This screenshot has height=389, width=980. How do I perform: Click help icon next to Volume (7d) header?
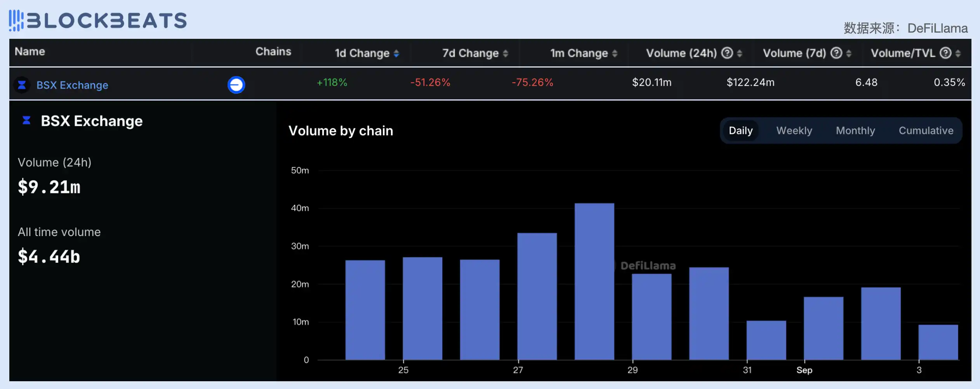tap(836, 53)
